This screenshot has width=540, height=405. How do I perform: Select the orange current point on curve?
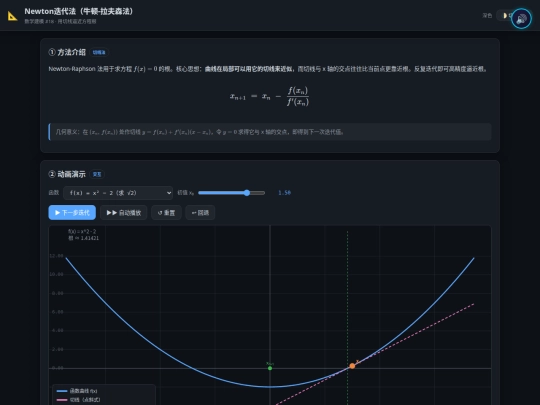pos(352,366)
